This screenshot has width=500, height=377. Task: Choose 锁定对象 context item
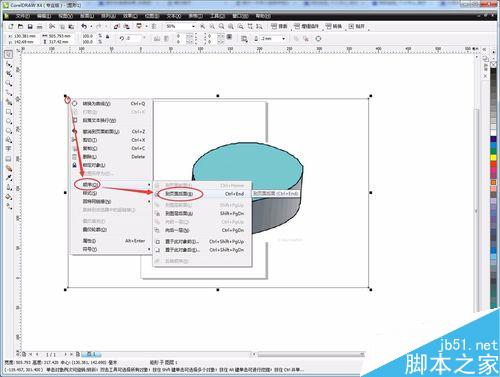[x=112, y=165]
